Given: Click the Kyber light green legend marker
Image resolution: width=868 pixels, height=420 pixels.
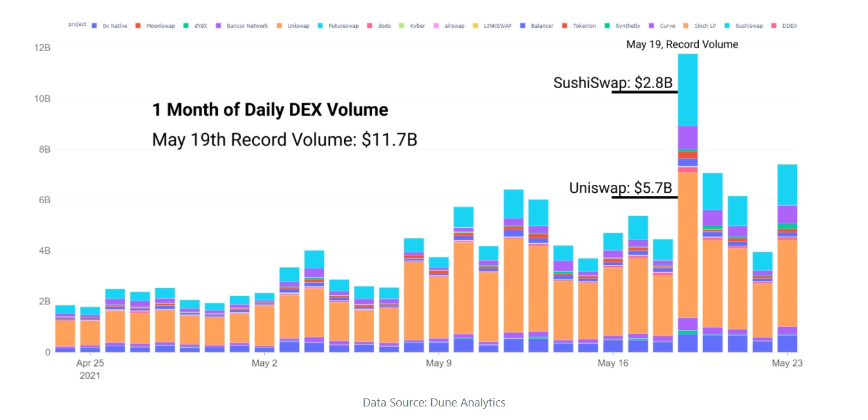Looking at the screenshot, I should pos(401,26).
